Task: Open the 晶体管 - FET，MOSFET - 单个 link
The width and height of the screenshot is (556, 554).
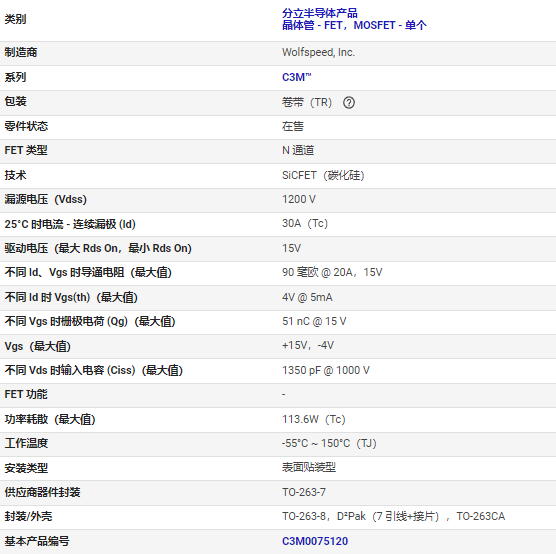Action: click(354, 25)
